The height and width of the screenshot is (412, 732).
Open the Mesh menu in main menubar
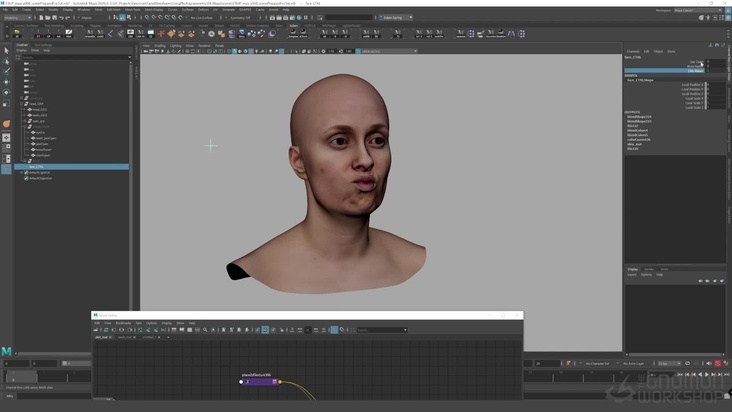[99, 9]
